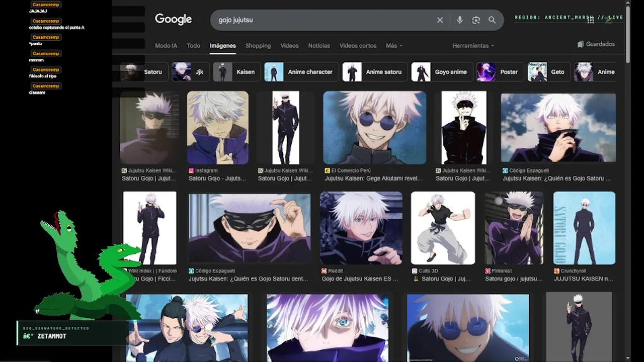644x362 pixels.
Task: Start voice search with the microphone icon
Action: (459, 20)
